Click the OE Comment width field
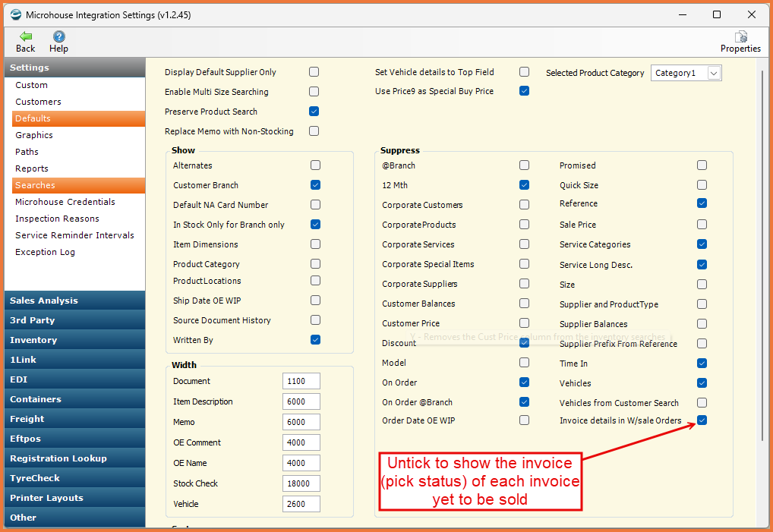Screen dimensions: 773x532 (x=301, y=442)
